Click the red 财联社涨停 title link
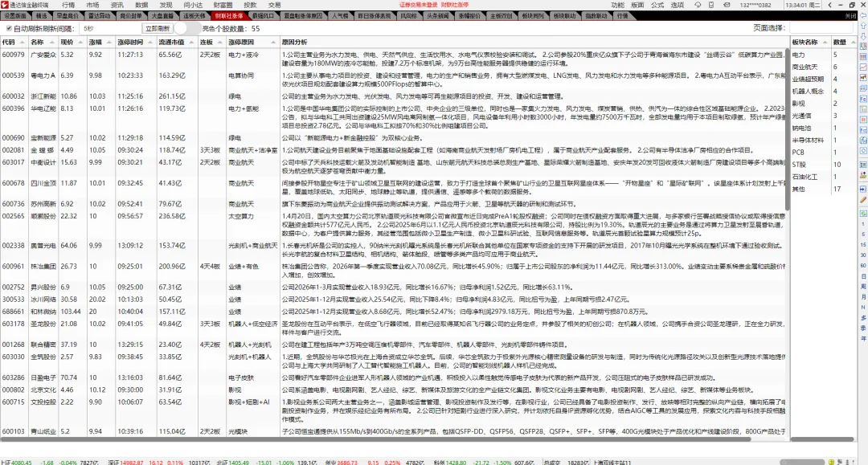Screen dimensions: 868x465 (454, 5)
